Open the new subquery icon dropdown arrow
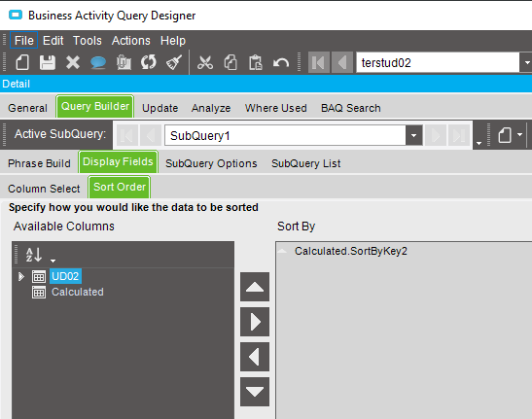532x419 pixels. tap(519, 135)
